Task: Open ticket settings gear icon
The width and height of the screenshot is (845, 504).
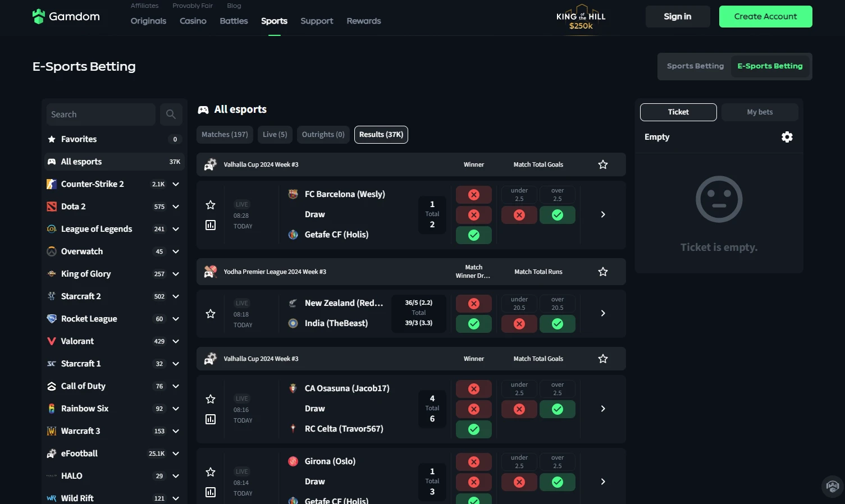Action: tap(787, 137)
